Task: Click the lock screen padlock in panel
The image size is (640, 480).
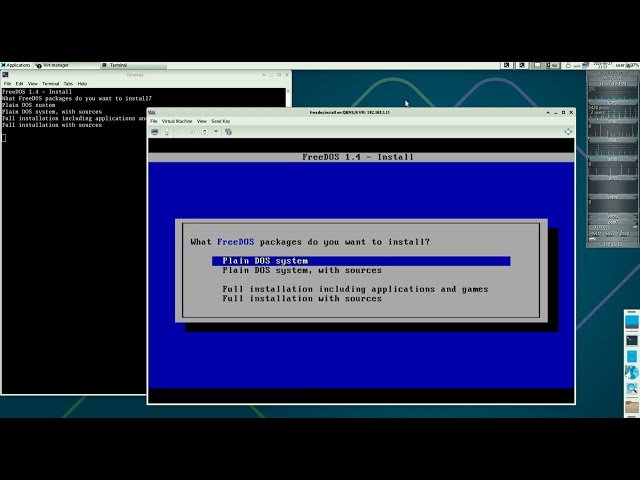Action: pyautogui.click(x=568, y=65)
